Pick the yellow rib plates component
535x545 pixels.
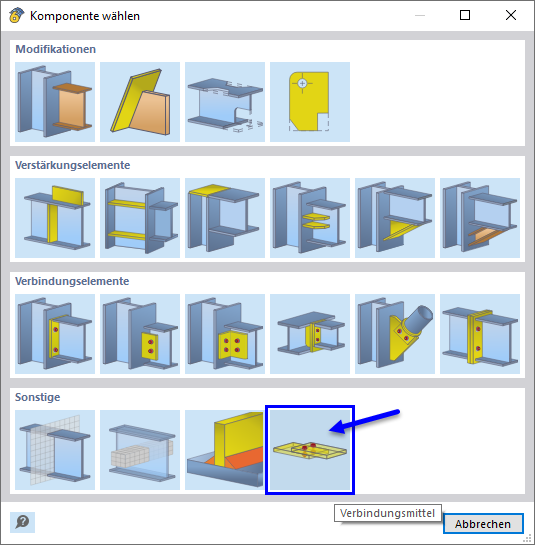click(310, 218)
